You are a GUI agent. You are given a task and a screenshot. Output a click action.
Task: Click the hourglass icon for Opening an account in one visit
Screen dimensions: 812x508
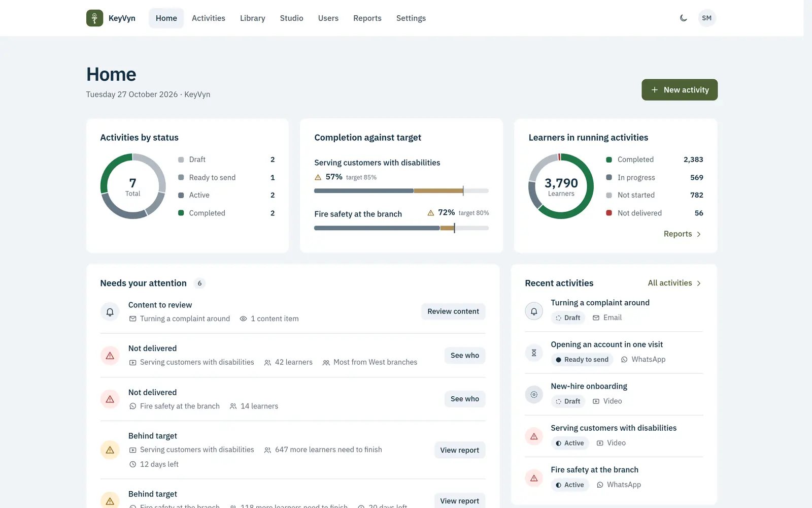point(534,353)
